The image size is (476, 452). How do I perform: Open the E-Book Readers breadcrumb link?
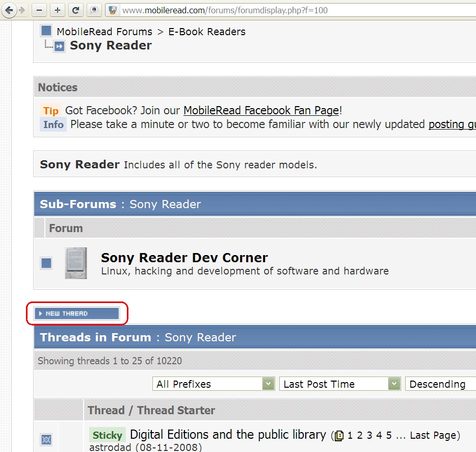[x=207, y=32]
